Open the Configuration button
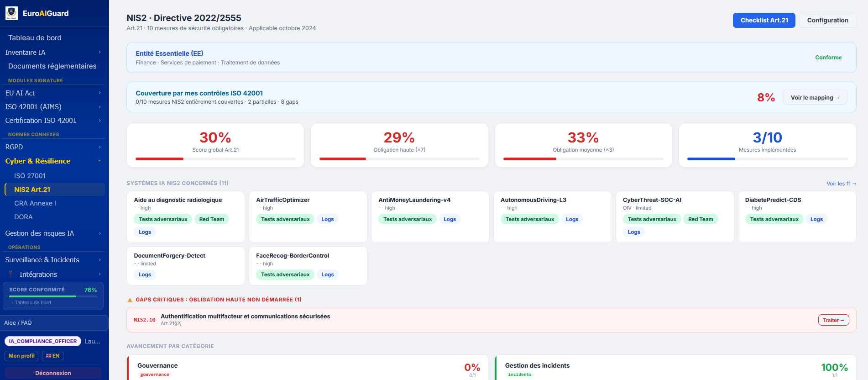This screenshot has width=868, height=380. tap(827, 20)
